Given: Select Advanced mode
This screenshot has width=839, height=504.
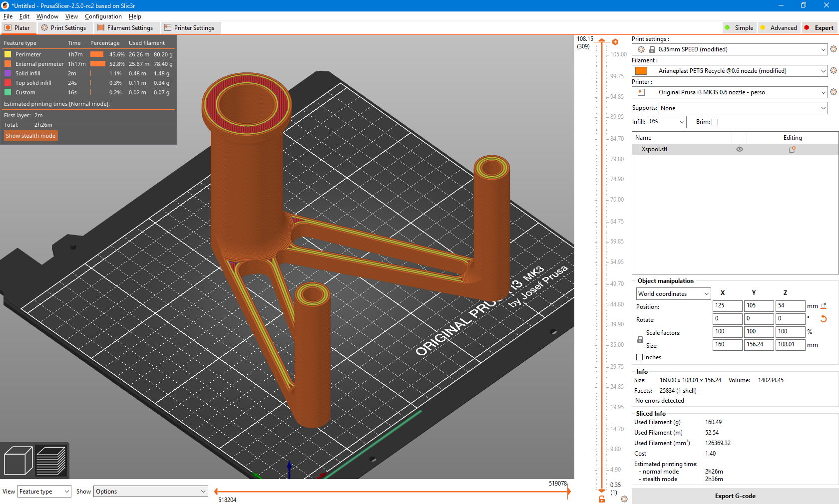Looking at the screenshot, I should point(779,28).
